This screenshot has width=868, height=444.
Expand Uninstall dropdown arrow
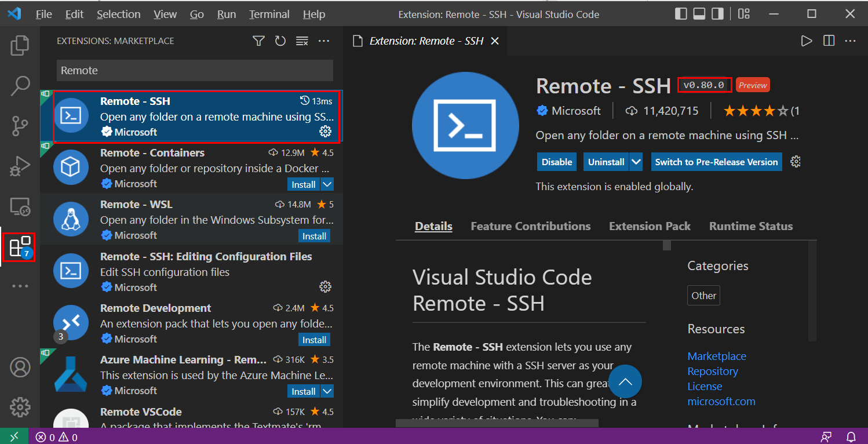point(636,162)
